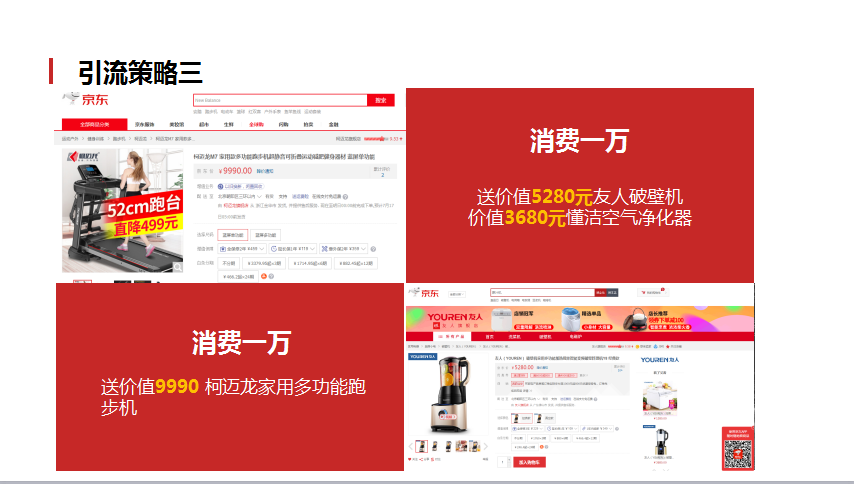Select the 蓝屏多功能 treadmill option

[x=265, y=235]
